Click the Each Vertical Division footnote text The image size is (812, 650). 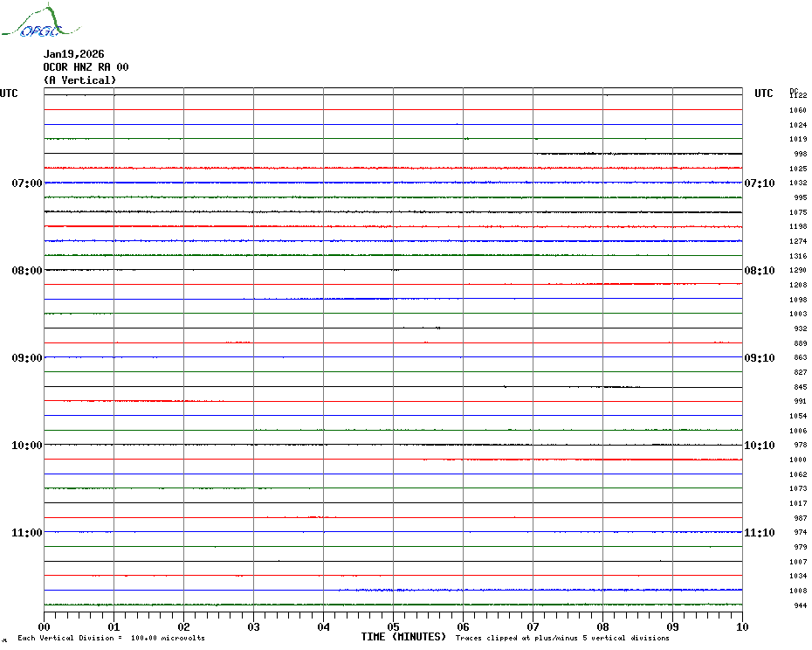coord(111,639)
